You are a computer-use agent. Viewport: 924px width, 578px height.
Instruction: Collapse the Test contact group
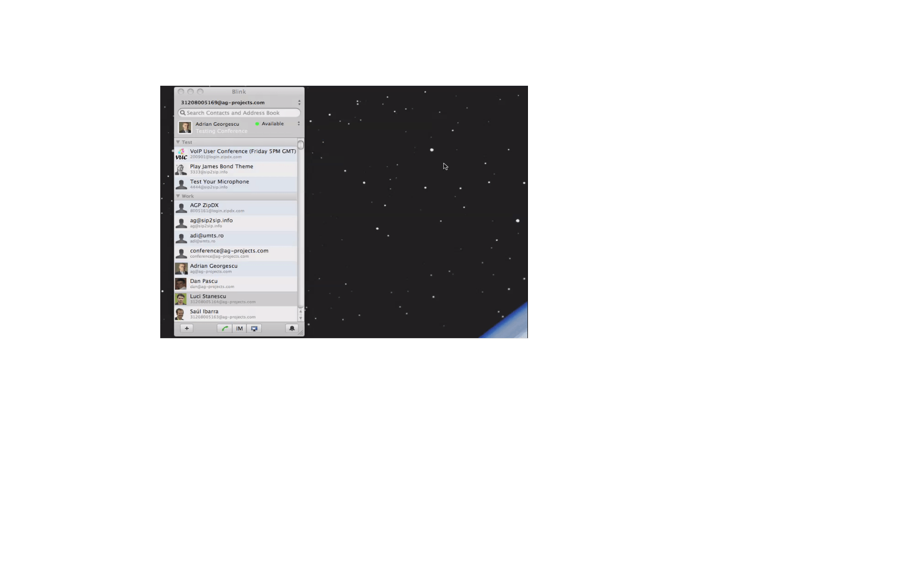point(178,142)
